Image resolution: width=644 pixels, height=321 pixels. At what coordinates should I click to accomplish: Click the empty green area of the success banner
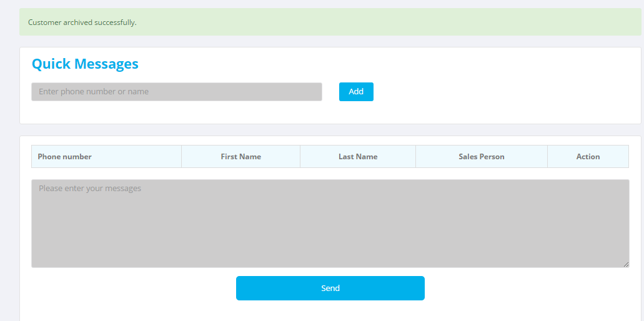tap(390, 22)
